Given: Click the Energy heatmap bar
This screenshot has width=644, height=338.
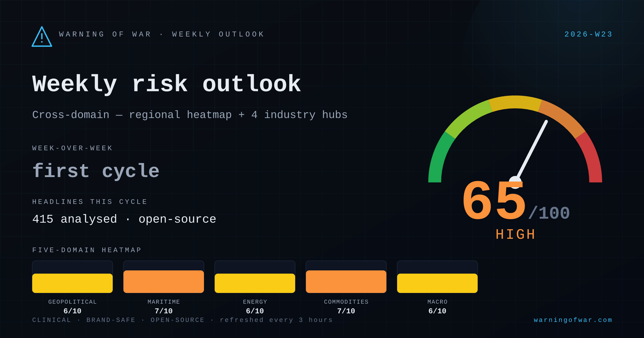Looking at the screenshot, I should [255, 283].
